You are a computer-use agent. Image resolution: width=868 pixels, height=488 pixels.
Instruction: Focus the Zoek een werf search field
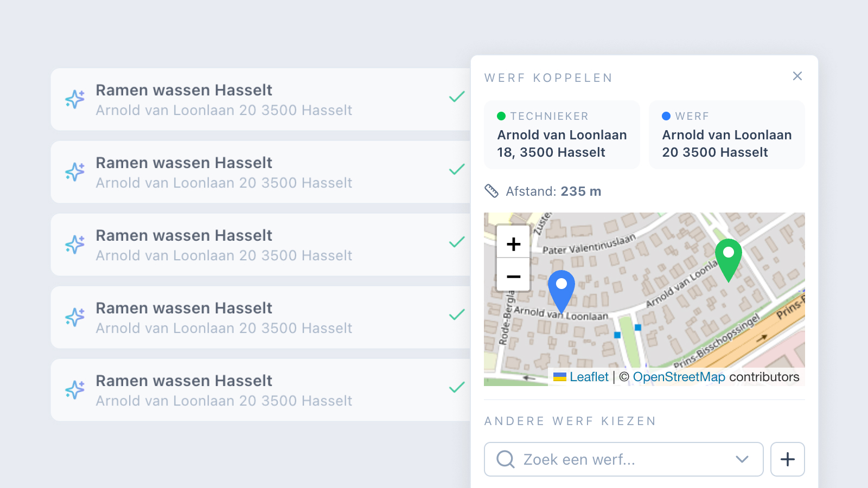coord(623,459)
